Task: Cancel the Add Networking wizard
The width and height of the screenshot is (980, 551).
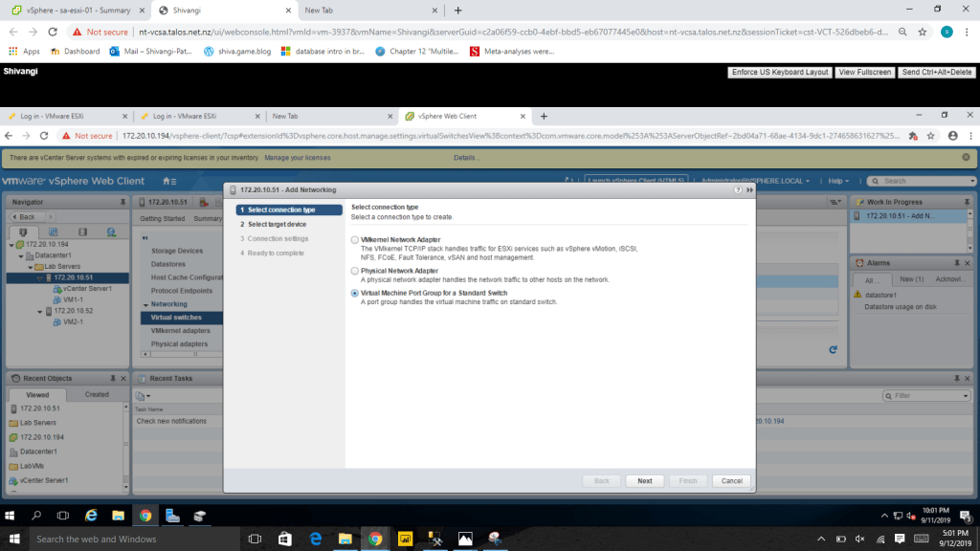Action: [x=731, y=481]
